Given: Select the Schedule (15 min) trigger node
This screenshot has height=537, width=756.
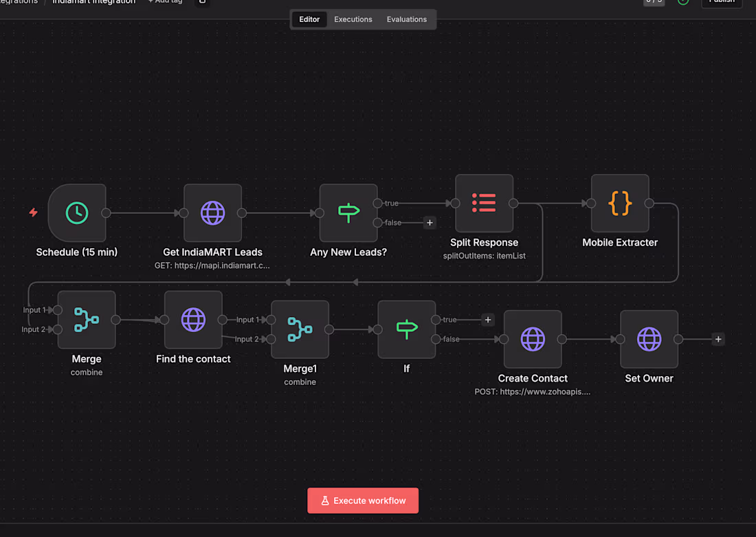Looking at the screenshot, I should [77, 213].
